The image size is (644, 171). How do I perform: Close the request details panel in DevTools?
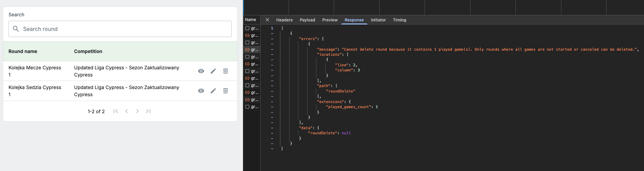[x=267, y=20]
